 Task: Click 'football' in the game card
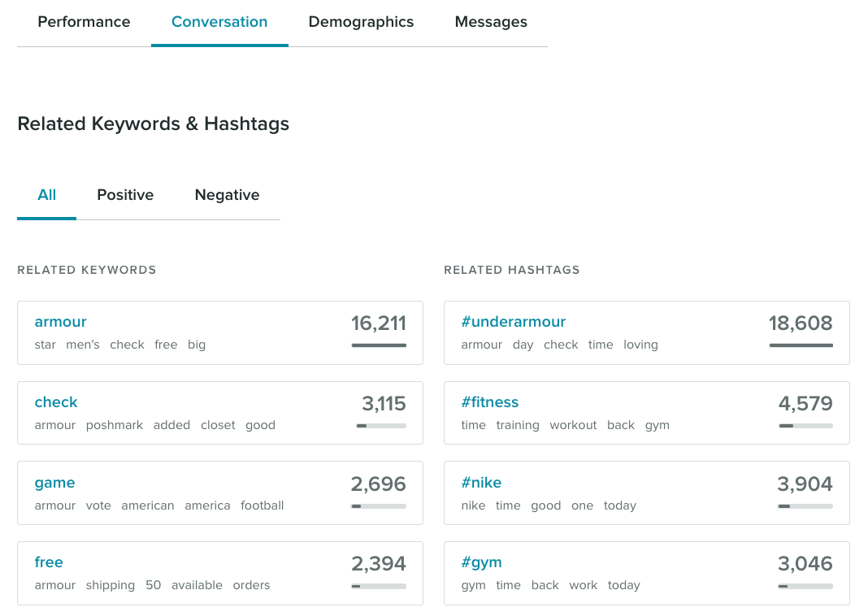coord(263,505)
